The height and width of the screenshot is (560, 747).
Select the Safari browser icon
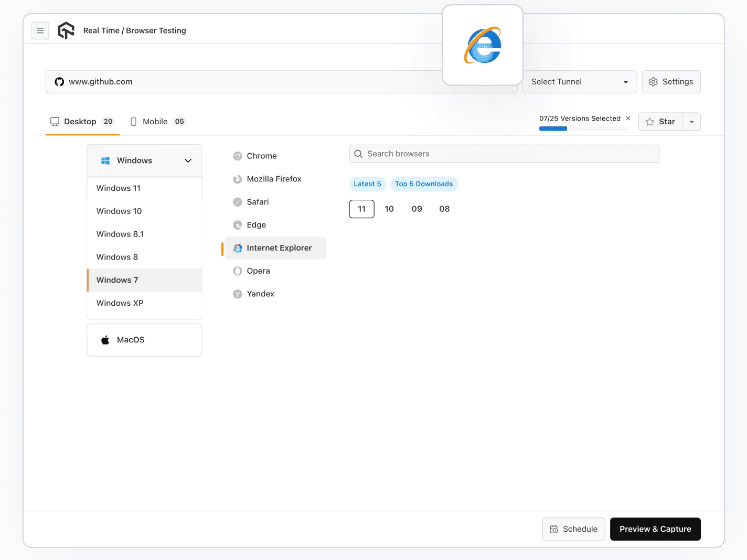point(238,202)
